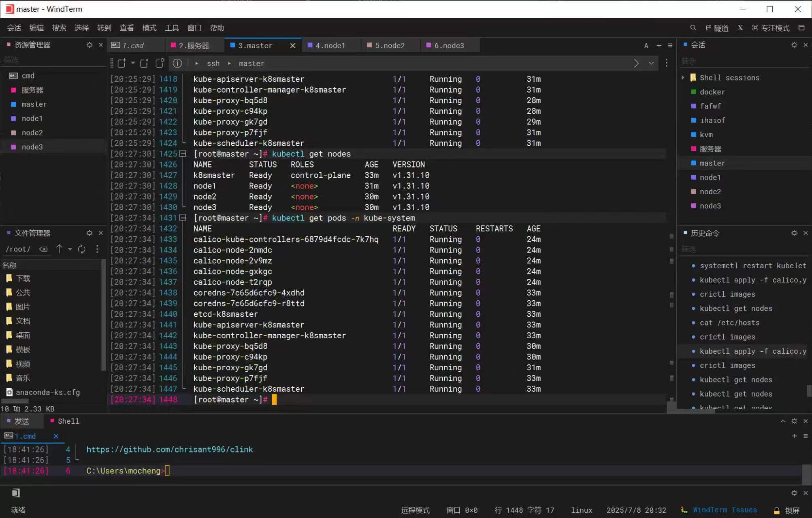Toggle 专注模式 focus mode
Image resolution: width=812 pixels, height=518 pixels.
coord(770,28)
